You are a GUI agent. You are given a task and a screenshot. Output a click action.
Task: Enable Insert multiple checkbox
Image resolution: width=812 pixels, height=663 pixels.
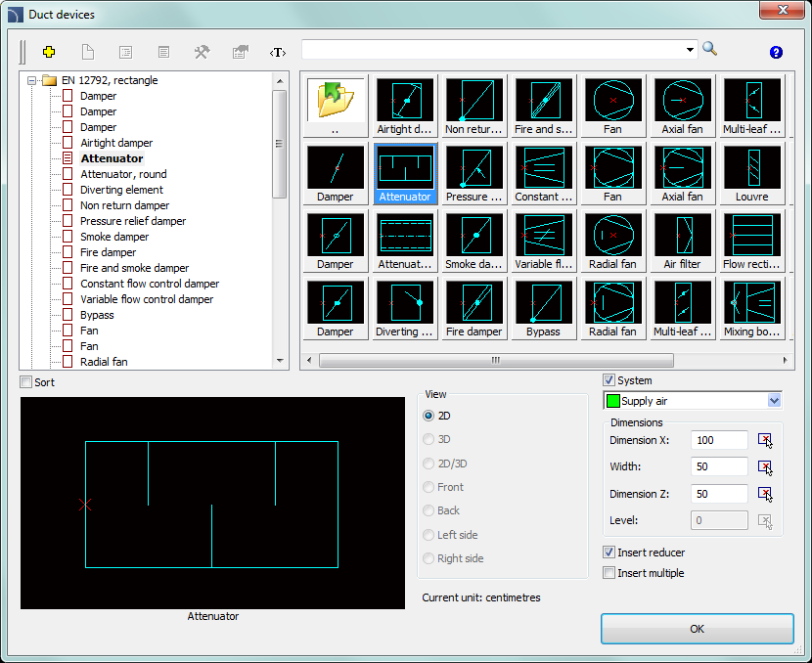click(609, 573)
